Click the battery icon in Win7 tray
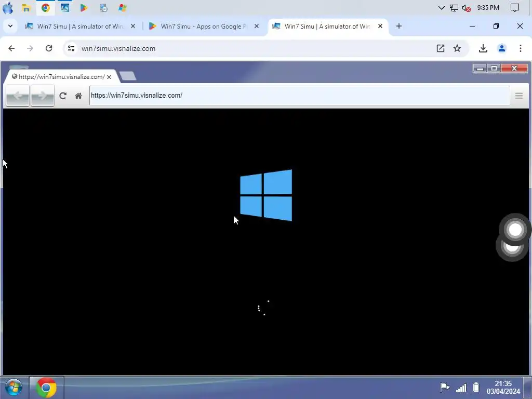This screenshot has height=399, width=532. [x=476, y=387]
